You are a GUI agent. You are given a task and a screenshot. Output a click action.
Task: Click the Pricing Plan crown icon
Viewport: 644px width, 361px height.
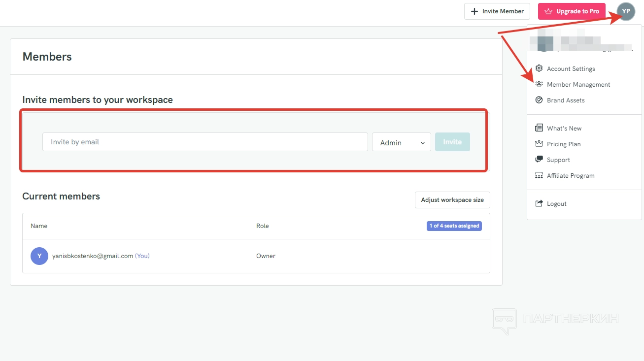tap(539, 144)
